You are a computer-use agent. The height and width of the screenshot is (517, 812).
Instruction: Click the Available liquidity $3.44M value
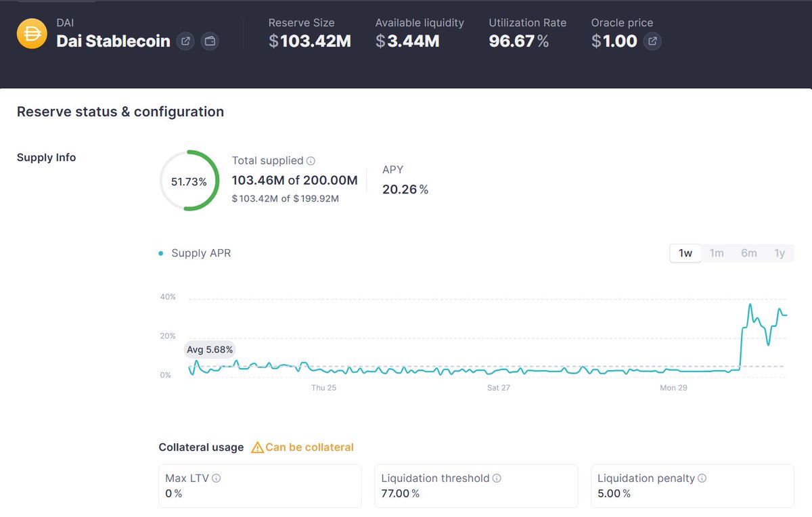pyautogui.click(x=407, y=41)
